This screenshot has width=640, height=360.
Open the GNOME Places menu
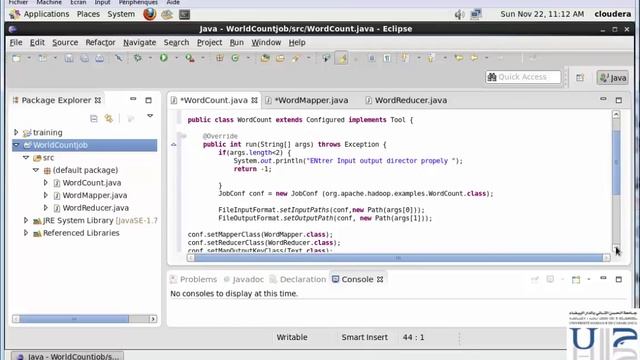click(x=88, y=14)
